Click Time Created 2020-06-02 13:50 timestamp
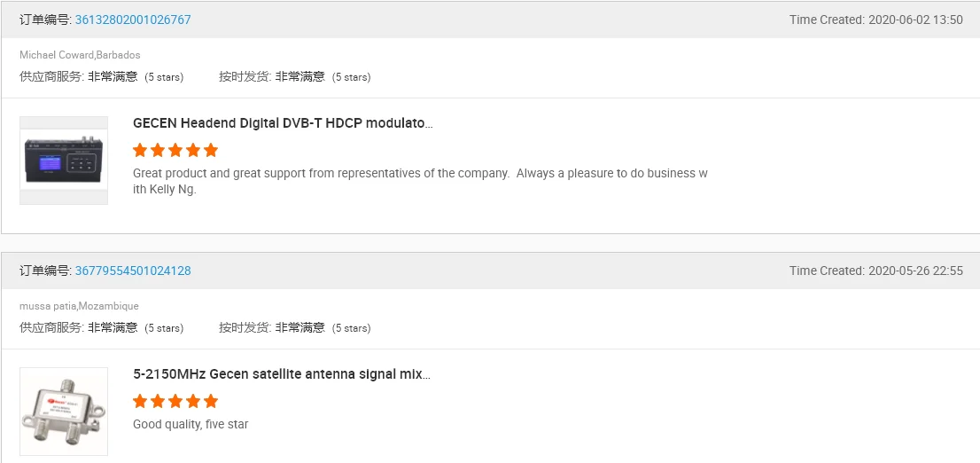The height and width of the screenshot is (463, 980). [875, 20]
